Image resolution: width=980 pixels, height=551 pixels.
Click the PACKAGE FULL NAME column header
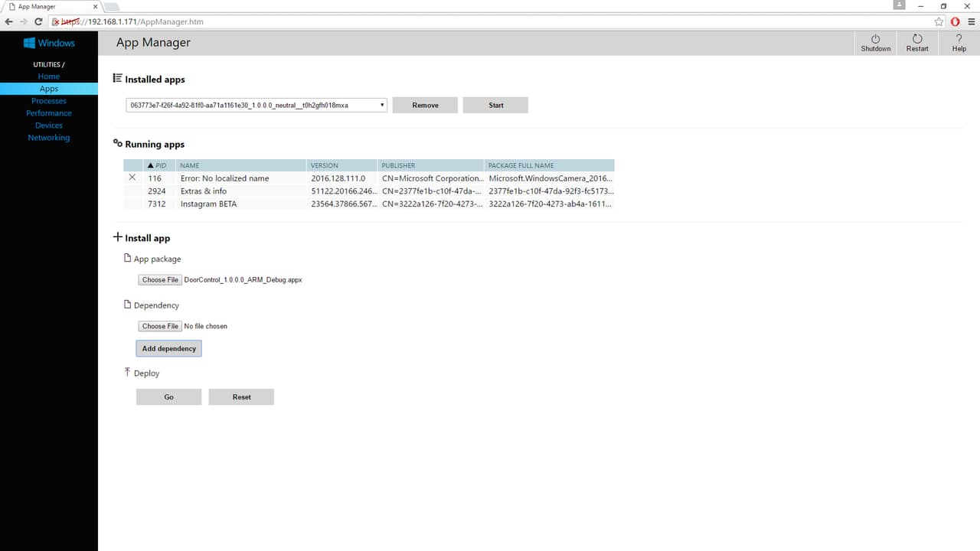click(550, 165)
